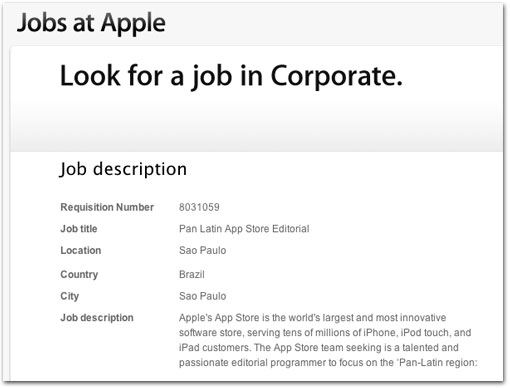Select Pan Latin App Store Editorial text
This screenshot has width=510, height=388.
coord(244,229)
